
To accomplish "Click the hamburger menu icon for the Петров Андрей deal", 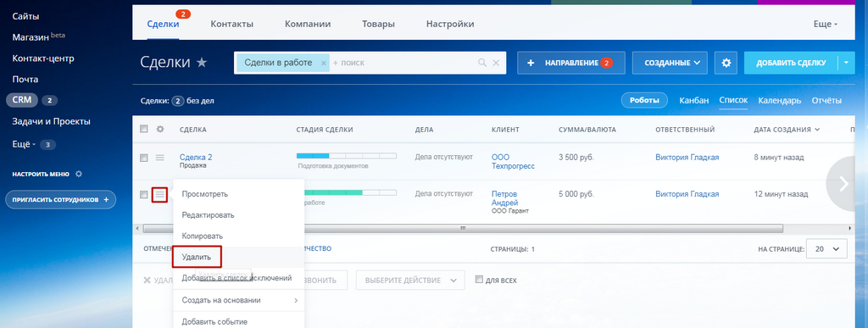I will tap(160, 195).
